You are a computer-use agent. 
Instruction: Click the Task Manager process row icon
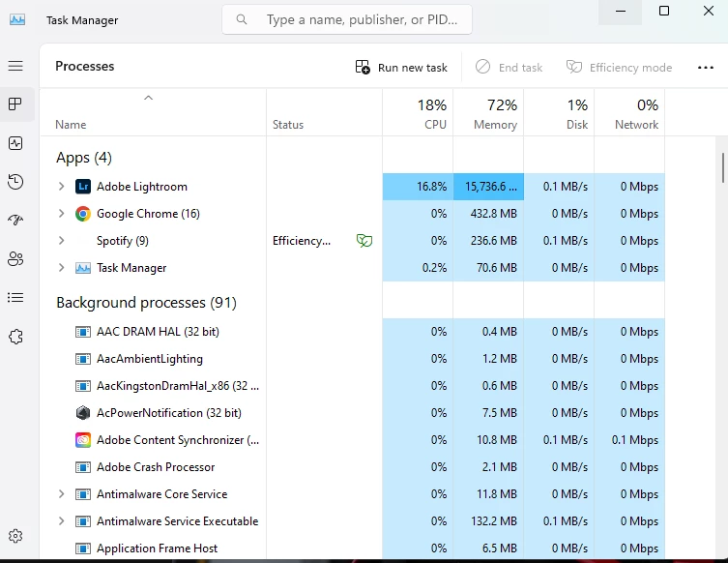pos(83,268)
